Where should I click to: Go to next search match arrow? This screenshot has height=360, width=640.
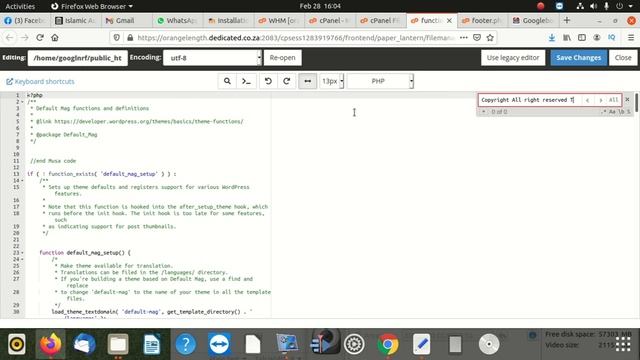pyautogui.click(x=600, y=100)
